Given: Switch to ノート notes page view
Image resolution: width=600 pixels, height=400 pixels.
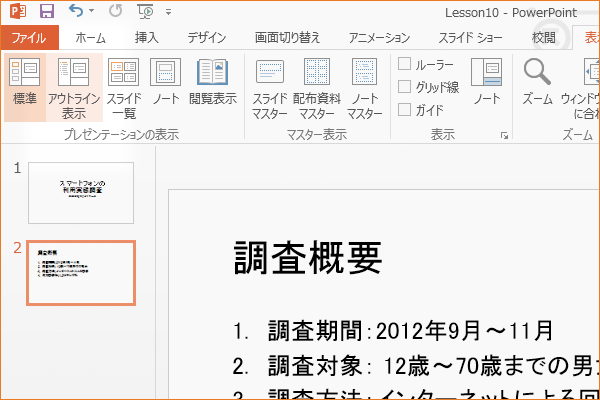Looking at the screenshot, I should pyautogui.click(x=166, y=83).
